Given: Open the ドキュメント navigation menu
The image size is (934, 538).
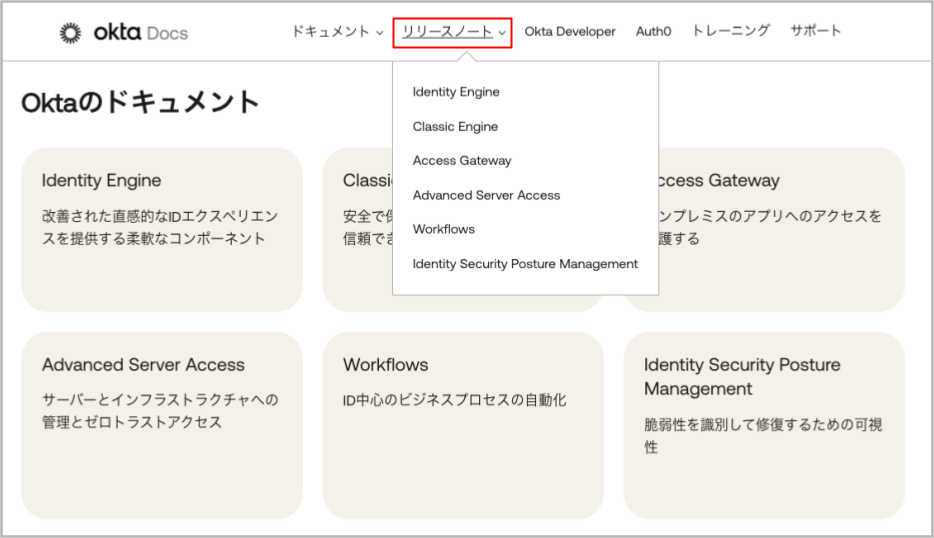Looking at the screenshot, I should coord(331,32).
